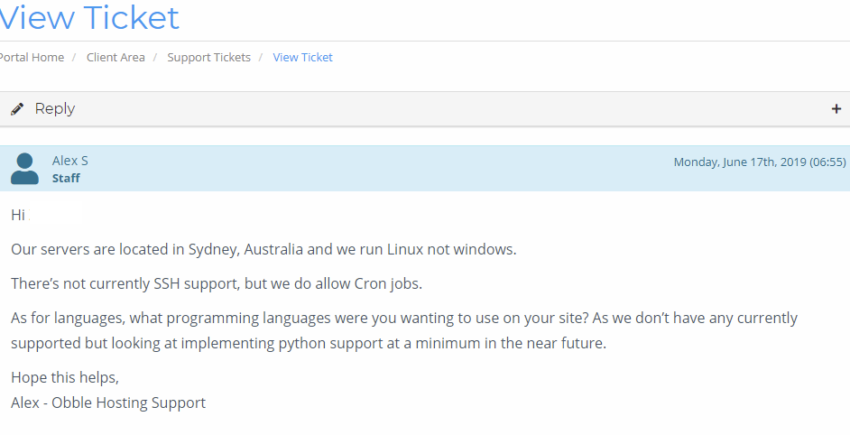Open the Support Tickets breadcrumb link

pyautogui.click(x=209, y=57)
